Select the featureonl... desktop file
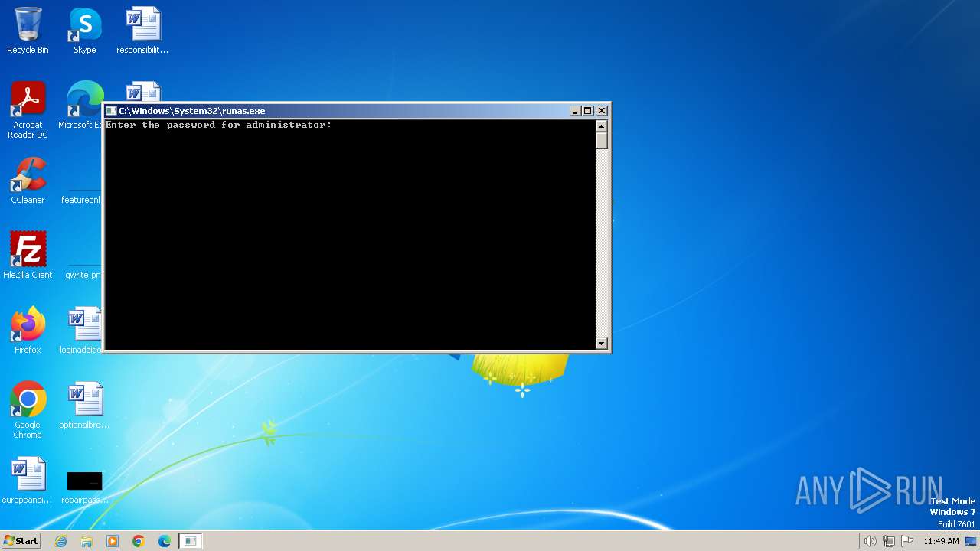Image resolution: width=980 pixels, height=551 pixels. click(x=81, y=195)
